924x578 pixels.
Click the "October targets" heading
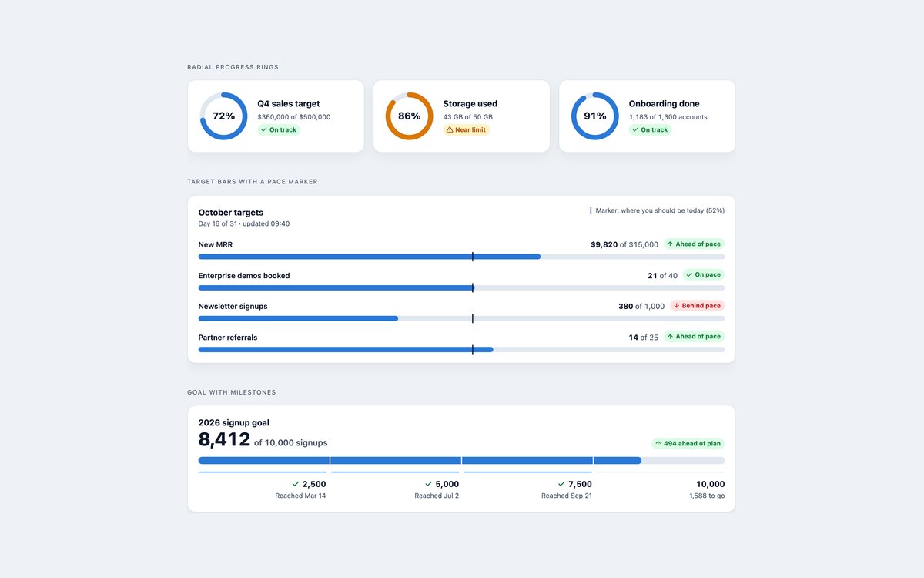231,213
